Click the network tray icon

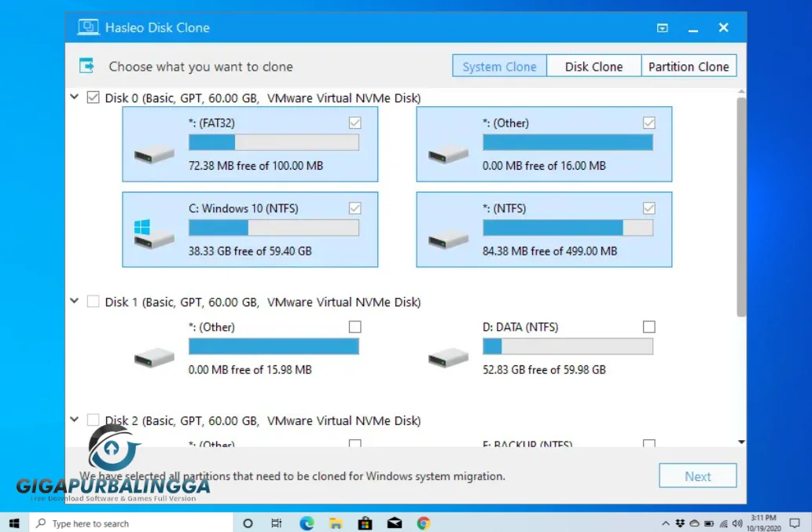723,523
